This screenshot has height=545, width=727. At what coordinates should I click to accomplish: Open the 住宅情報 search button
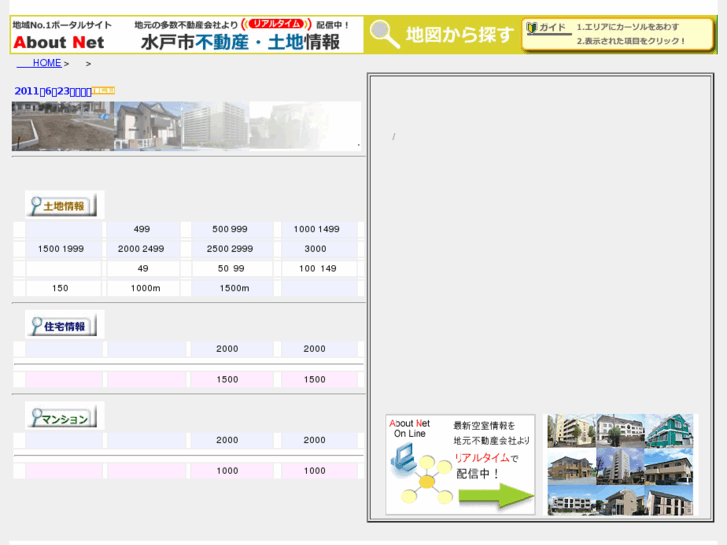coord(63,325)
